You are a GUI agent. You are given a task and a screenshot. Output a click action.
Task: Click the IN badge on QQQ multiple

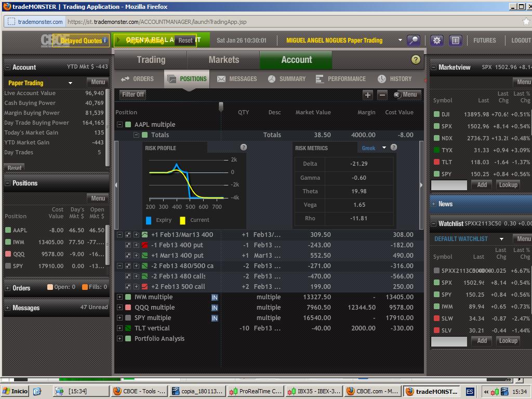tap(215, 308)
